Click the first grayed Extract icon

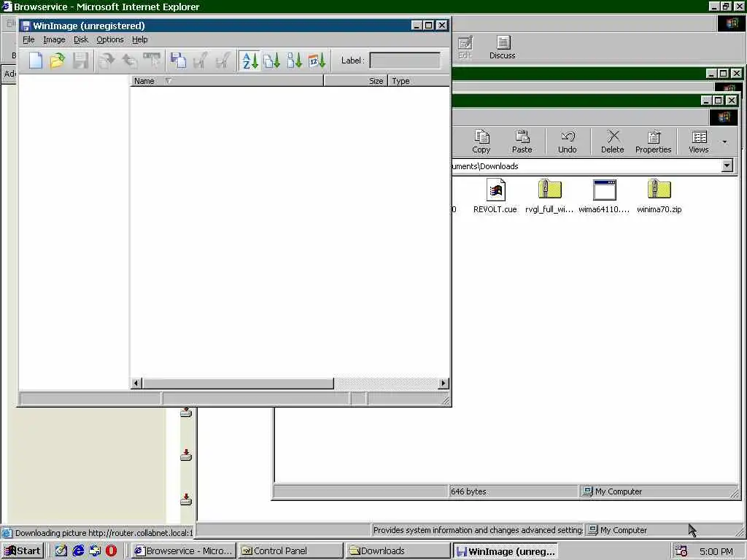click(x=201, y=61)
